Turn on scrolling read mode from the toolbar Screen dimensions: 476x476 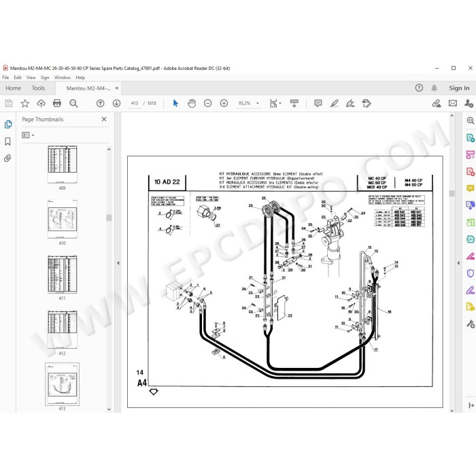click(294, 103)
